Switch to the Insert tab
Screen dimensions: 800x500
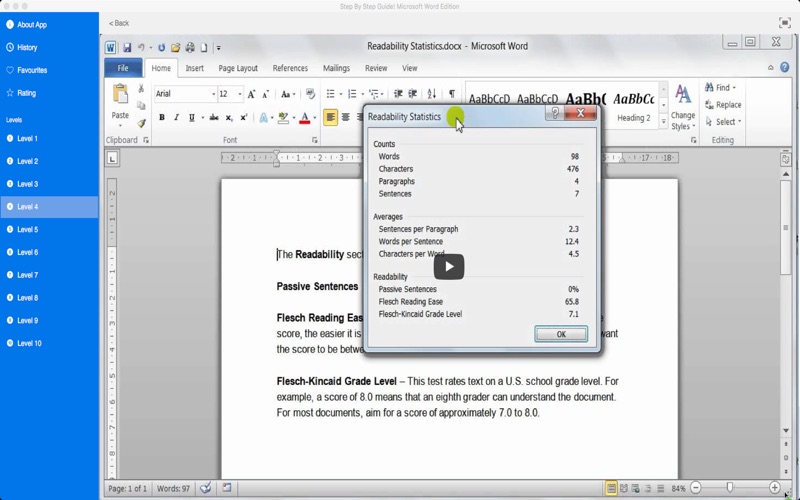194,68
